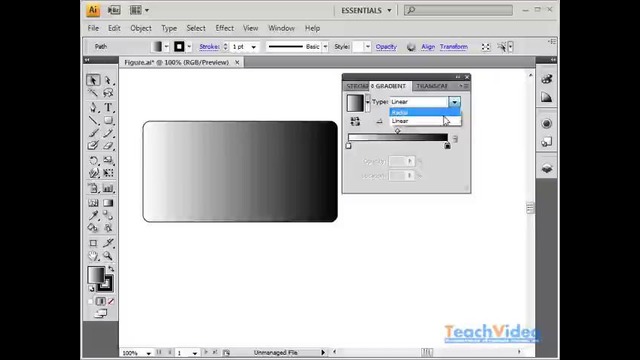
Task: Click the Recolor Artwork wheel icon
Action: pos(411,47)
